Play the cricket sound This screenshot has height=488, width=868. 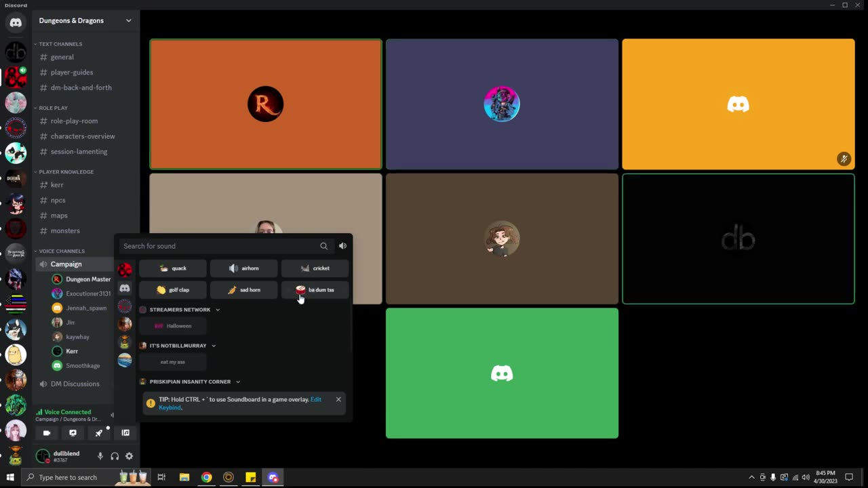pos(315,268)
